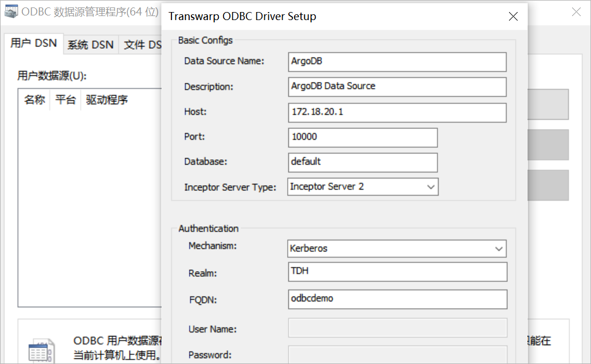The width and height of the screenshot is (591, 364).
Task: Click the data source icon beside ODBC description
Action: point(41,350)
